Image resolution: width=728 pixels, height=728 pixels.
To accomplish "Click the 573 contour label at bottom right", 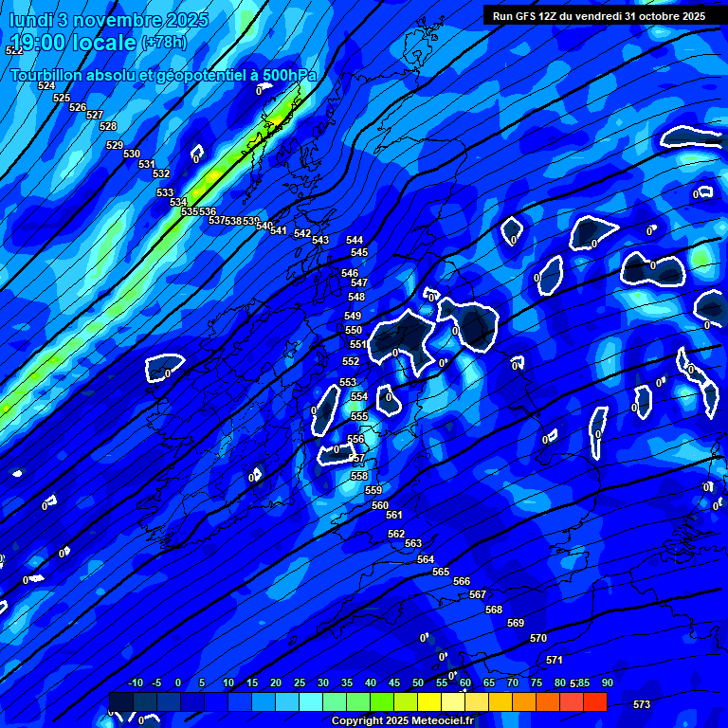I will coord(642,704).
